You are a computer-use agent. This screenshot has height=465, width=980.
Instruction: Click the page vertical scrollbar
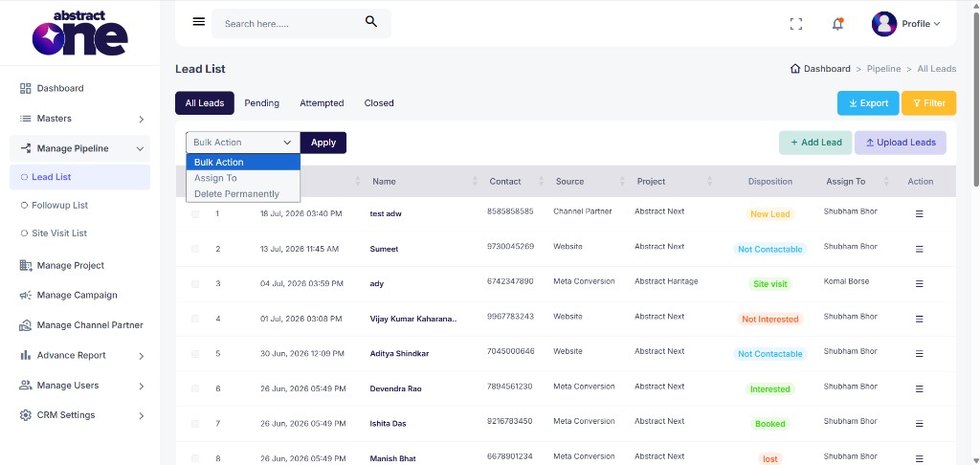point(975,100)
